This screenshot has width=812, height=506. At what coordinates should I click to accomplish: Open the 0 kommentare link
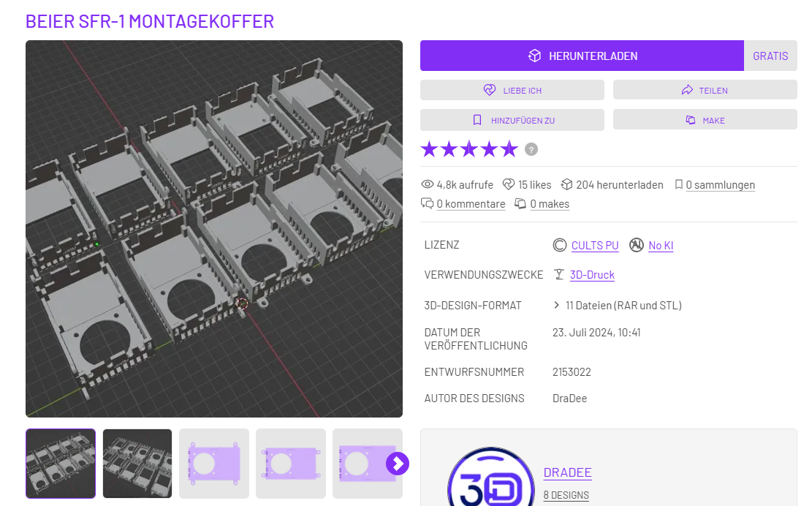pyautogui.click(x=471, y=204)
